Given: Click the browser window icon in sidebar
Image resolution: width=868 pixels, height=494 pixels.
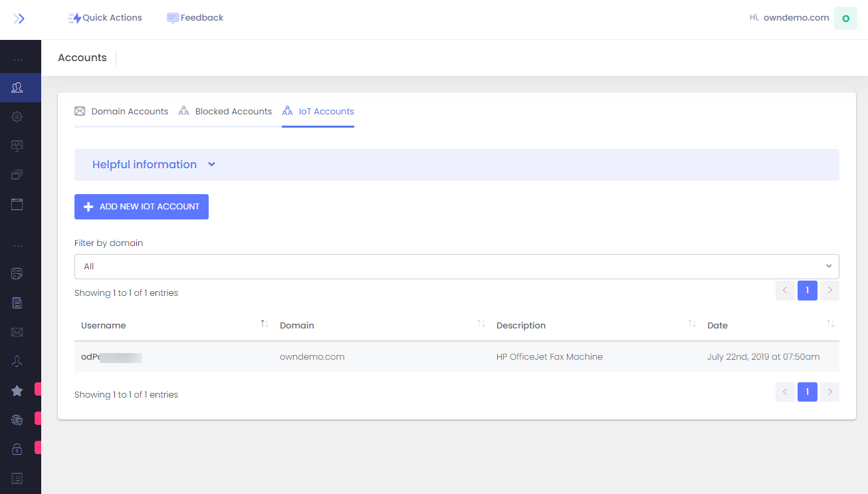Looking at the screenshot, I should pos(17,204).
